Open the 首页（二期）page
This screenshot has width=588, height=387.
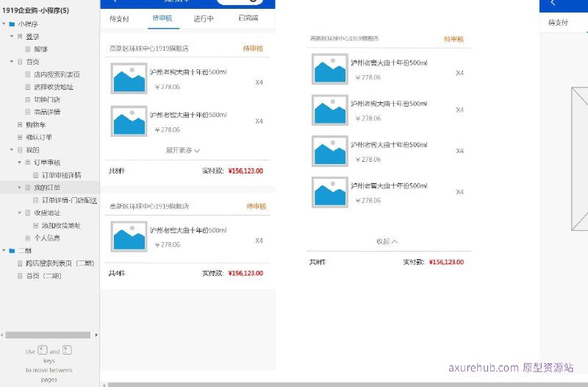click(x=44, y=276)
